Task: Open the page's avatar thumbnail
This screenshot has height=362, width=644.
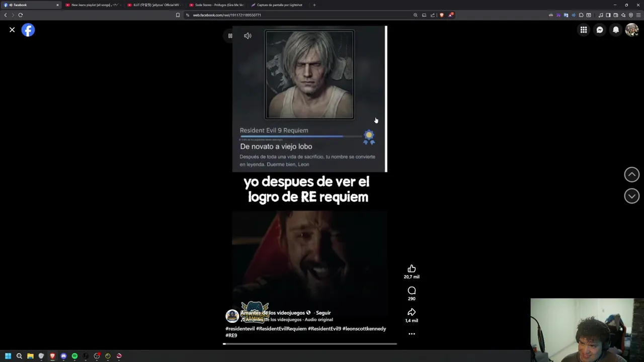Action: (x=232, y=316)
